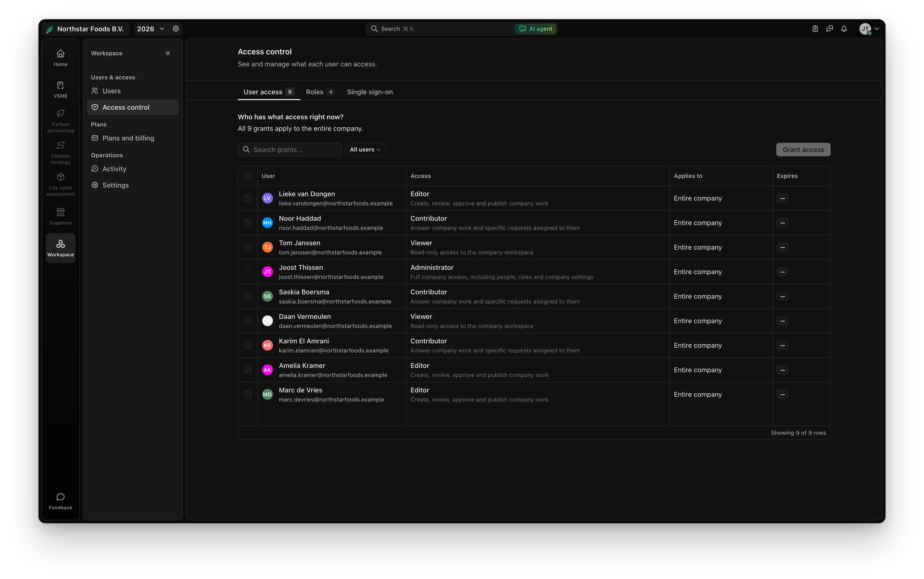The width and height of the screenshot is (924, 579).
Task: Open Life cycle assessment module
Action: click(61, 185)
